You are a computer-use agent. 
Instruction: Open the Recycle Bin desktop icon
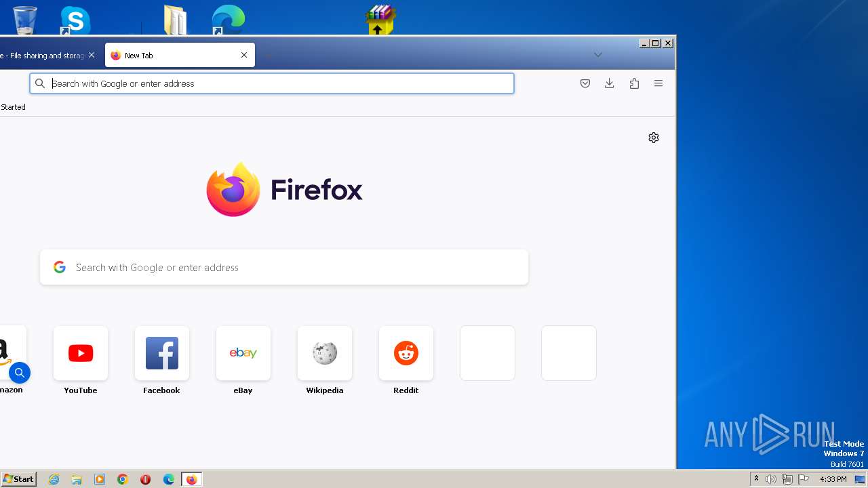[25, 20]
